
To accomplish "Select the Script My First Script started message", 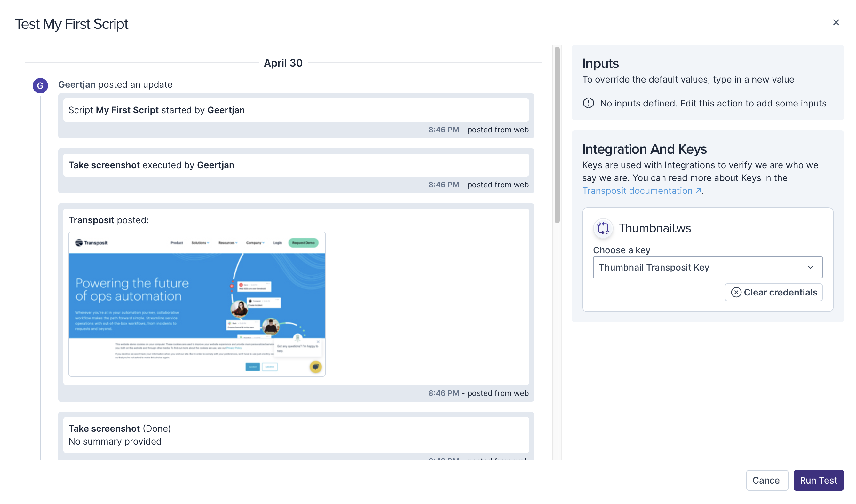I will click(296, 110).
